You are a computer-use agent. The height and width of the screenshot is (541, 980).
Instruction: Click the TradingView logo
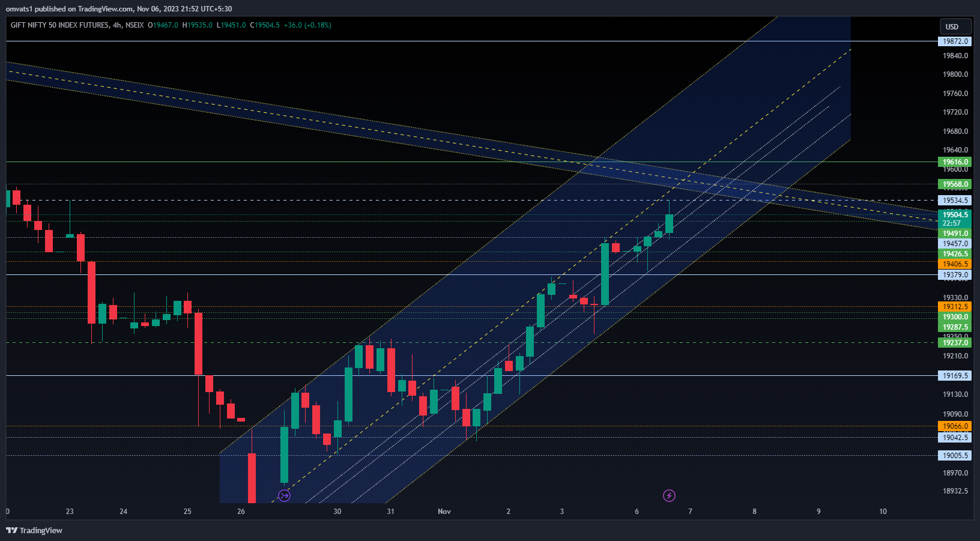click(34, 530)
